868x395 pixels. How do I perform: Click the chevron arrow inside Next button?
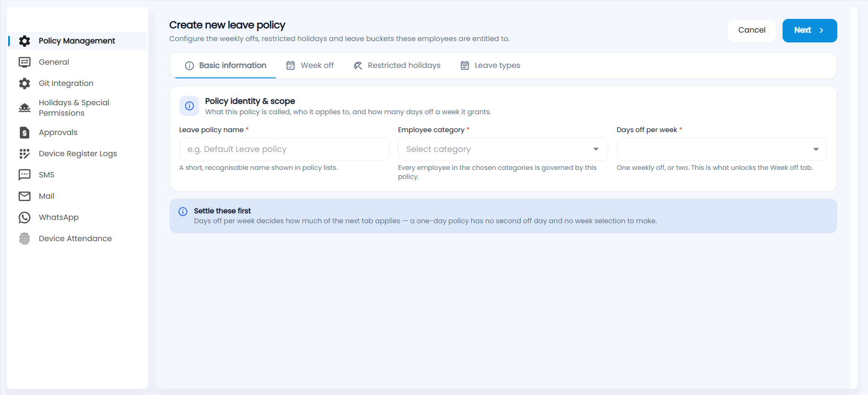tap(821, 30)
